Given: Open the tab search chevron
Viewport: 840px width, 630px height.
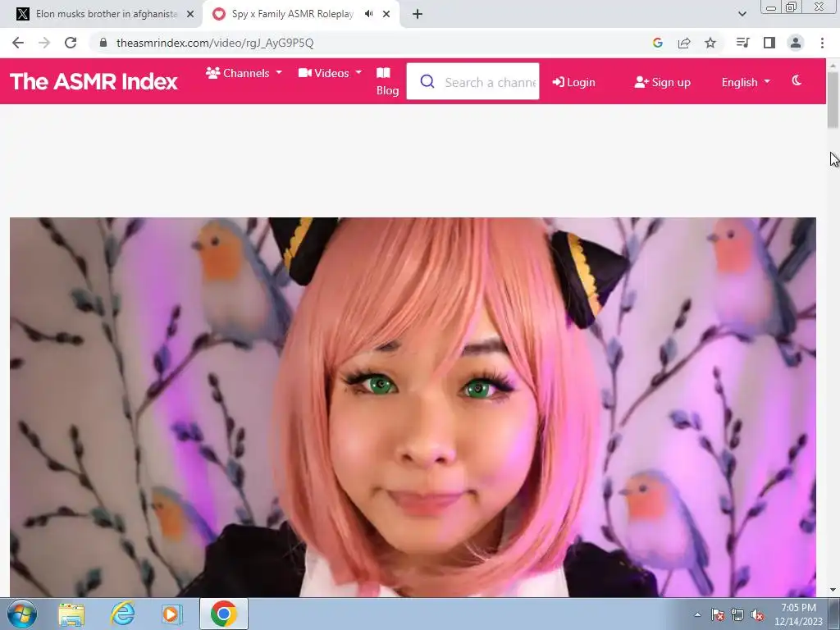Looking at the screenshot, I should pyautogui.click(x=742, y=14).
